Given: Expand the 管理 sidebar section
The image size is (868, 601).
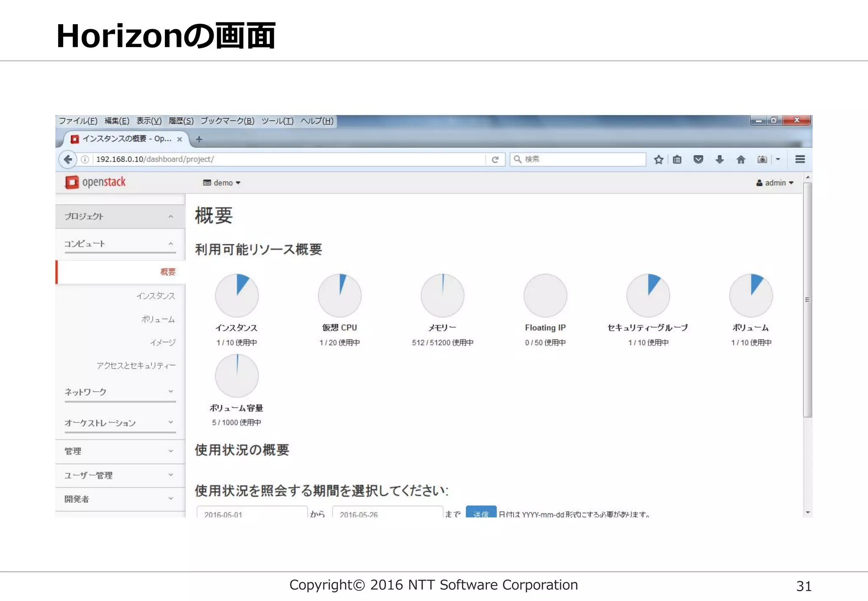Looking at the screenshot, I should coord(120,451).
